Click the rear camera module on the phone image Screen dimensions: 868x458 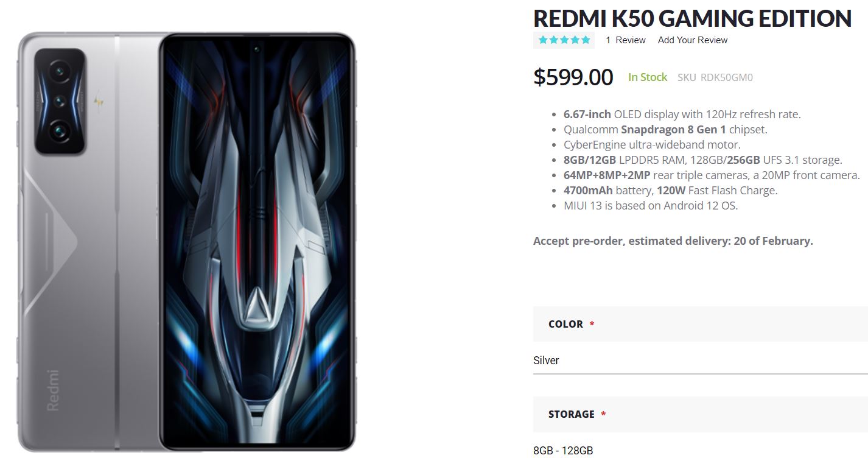click(60, 100)
